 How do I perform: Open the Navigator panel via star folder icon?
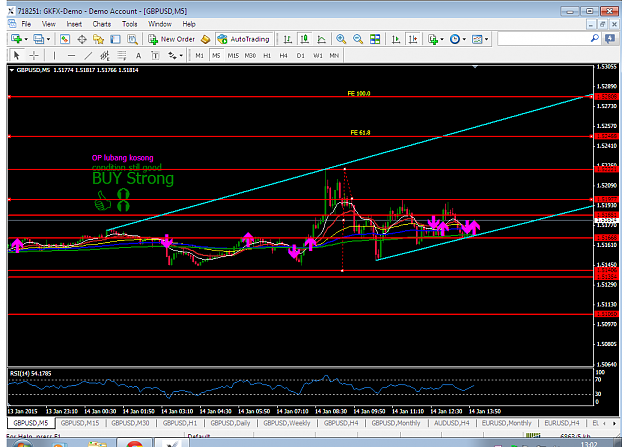click(x=98, y=39)
